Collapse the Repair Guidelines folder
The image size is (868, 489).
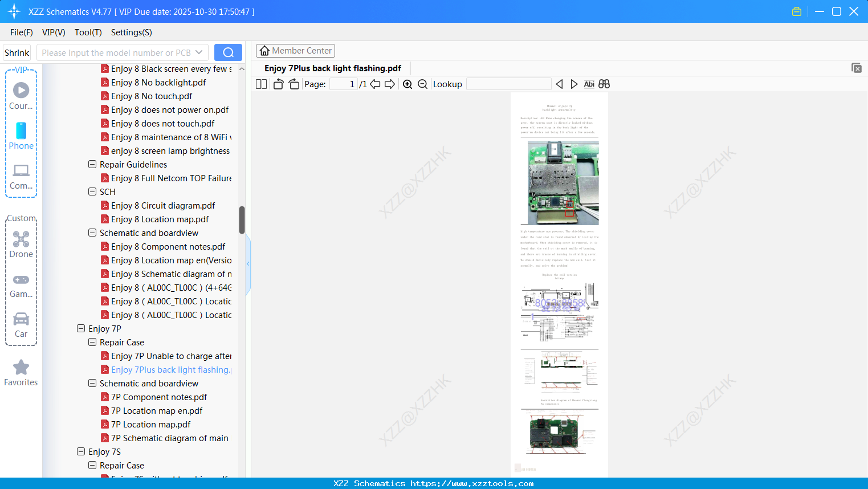(92, 164)
